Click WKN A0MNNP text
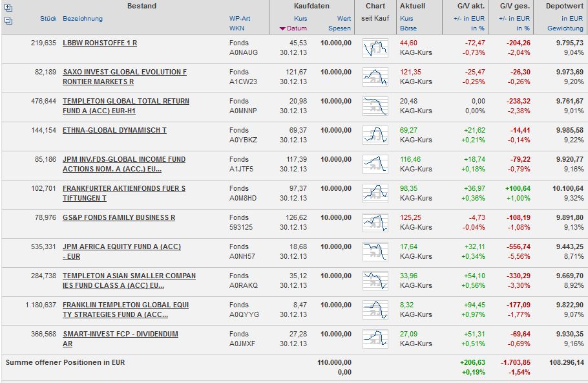 pos(243,111)
